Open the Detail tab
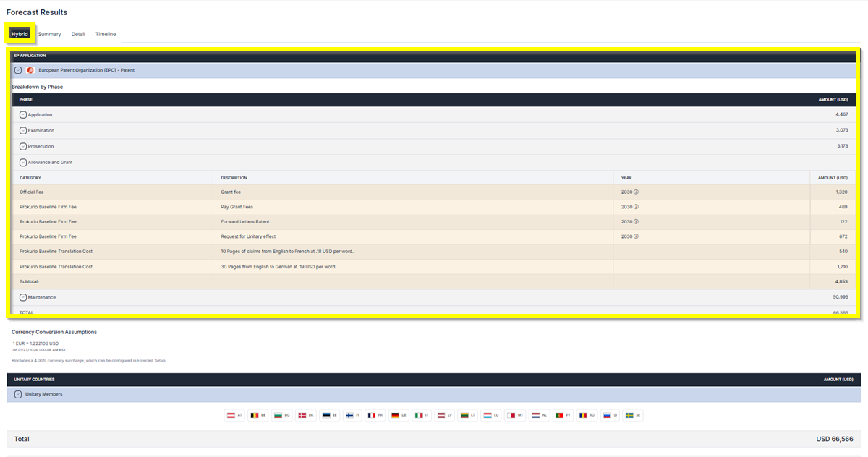 [78, 34]
